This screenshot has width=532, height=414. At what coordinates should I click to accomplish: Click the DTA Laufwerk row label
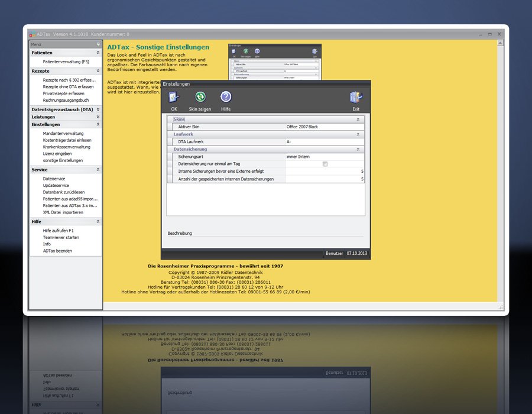click(191, 142)
